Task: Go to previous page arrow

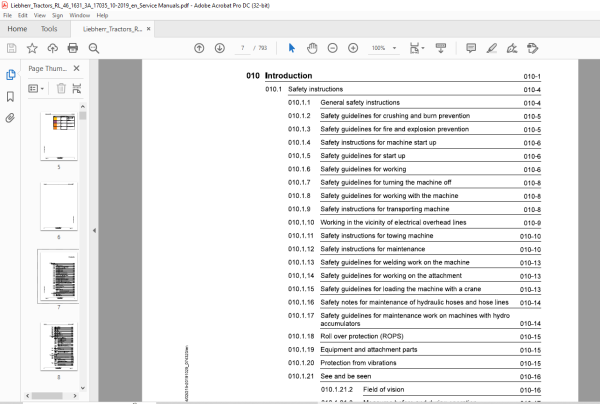Action: (x=199, y=48)
